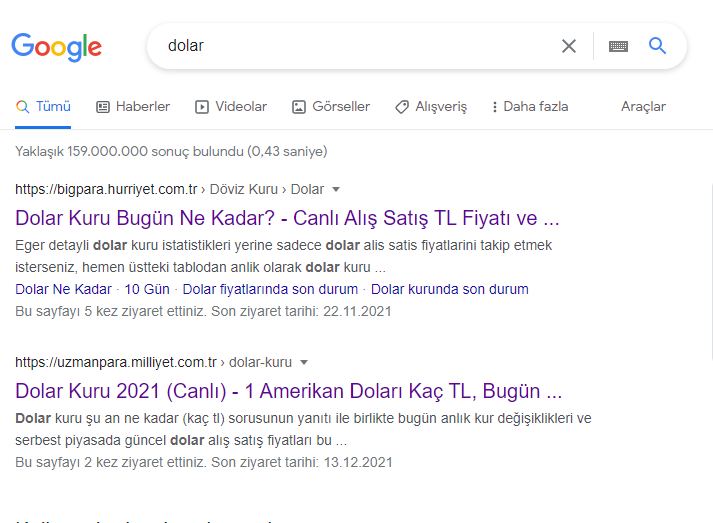Go to the Görseller tab
The height and width of the screenshot is (523, 713).
[x=331, y=106]
